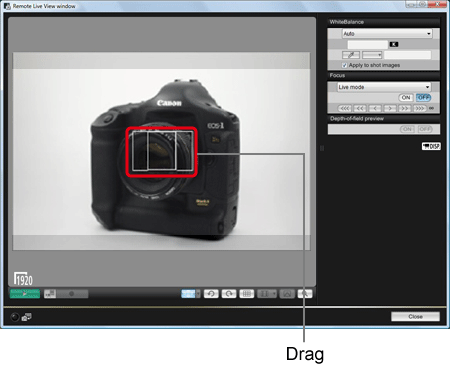Image resolution: width=450 pixels, height=366 pixels.
Task: Expand the Live mode focus dropdown
Action: click(x=384, y=87)
